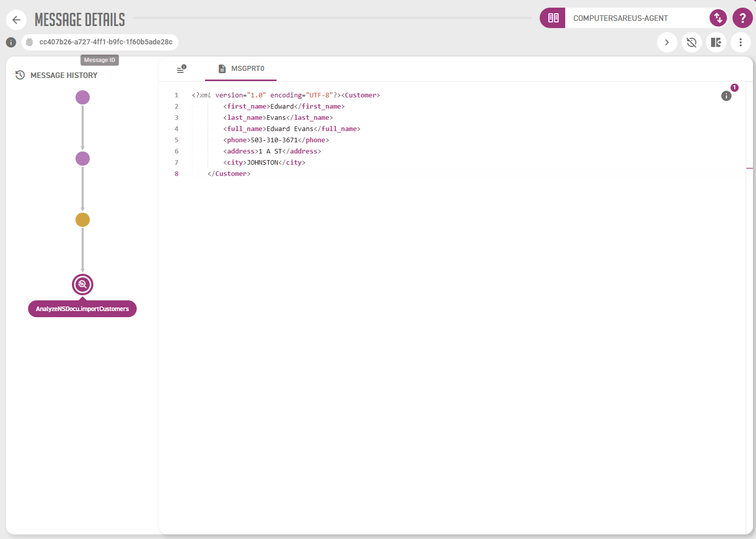Click the agent swap arrows icon
756x539 pixels.
(718, 18)
